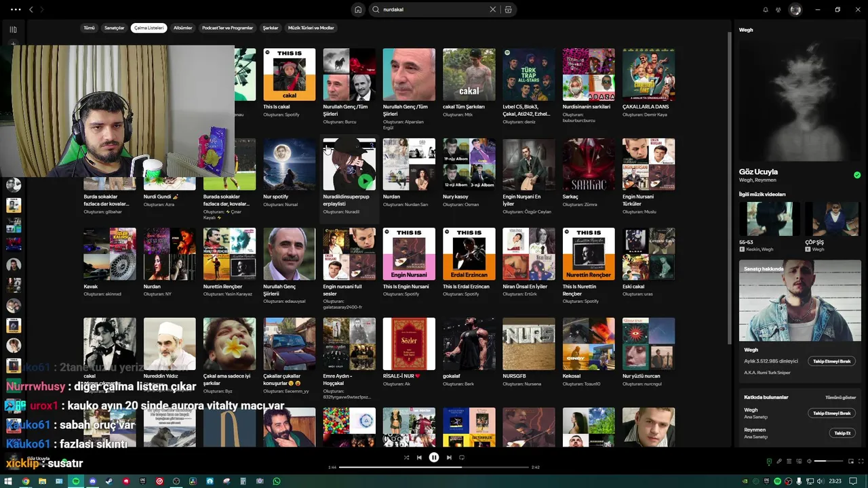
Task: Select Müzik Türleri ve Modlar filter
Action: tap(311, 28)
